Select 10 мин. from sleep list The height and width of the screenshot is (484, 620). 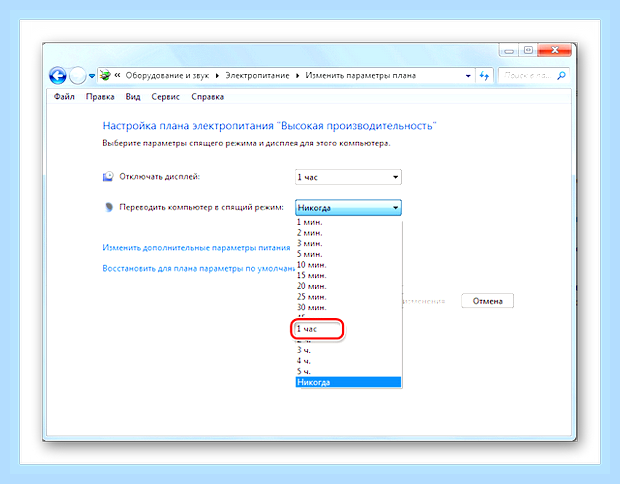click(x=348, y=265)
